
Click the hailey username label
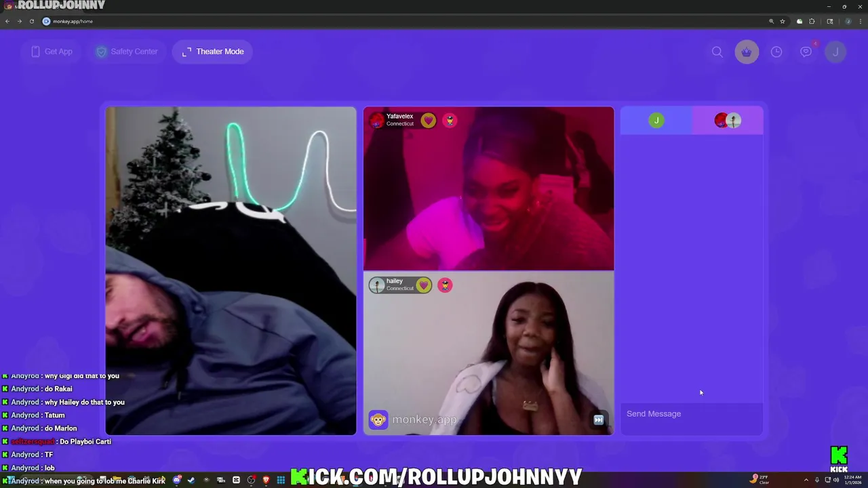tap(395, 281)
